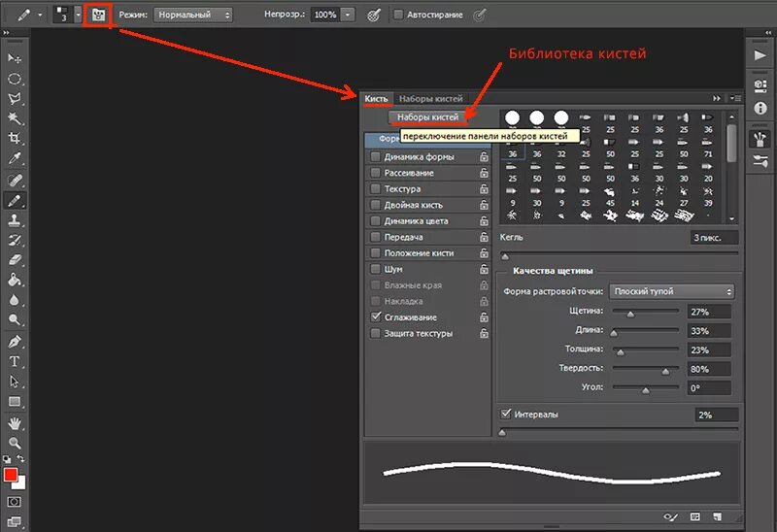Enable the Автостирание checkbox
The image size is (777, 532).
[398, 15]
